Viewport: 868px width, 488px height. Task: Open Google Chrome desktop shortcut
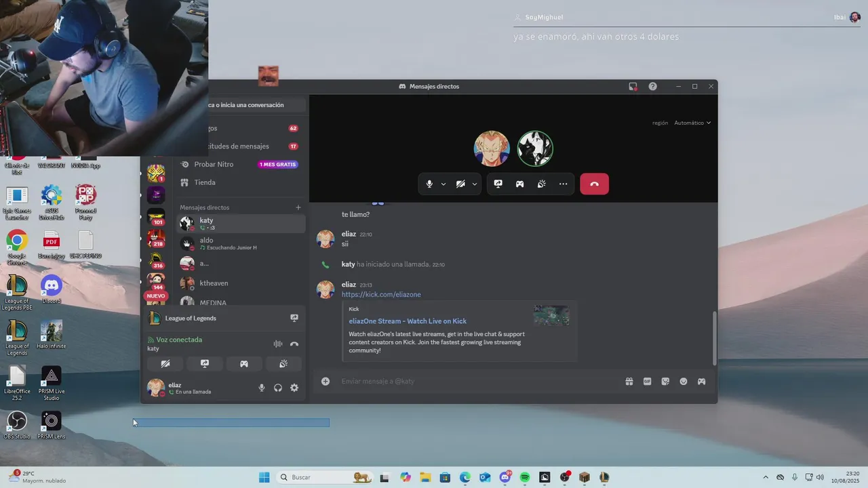click(x=17, y=247)
